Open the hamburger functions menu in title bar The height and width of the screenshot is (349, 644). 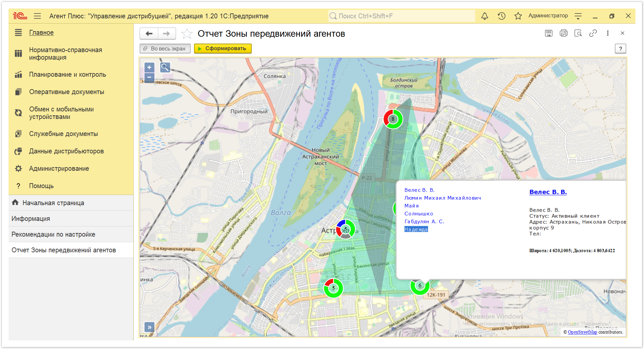[37, 16]
